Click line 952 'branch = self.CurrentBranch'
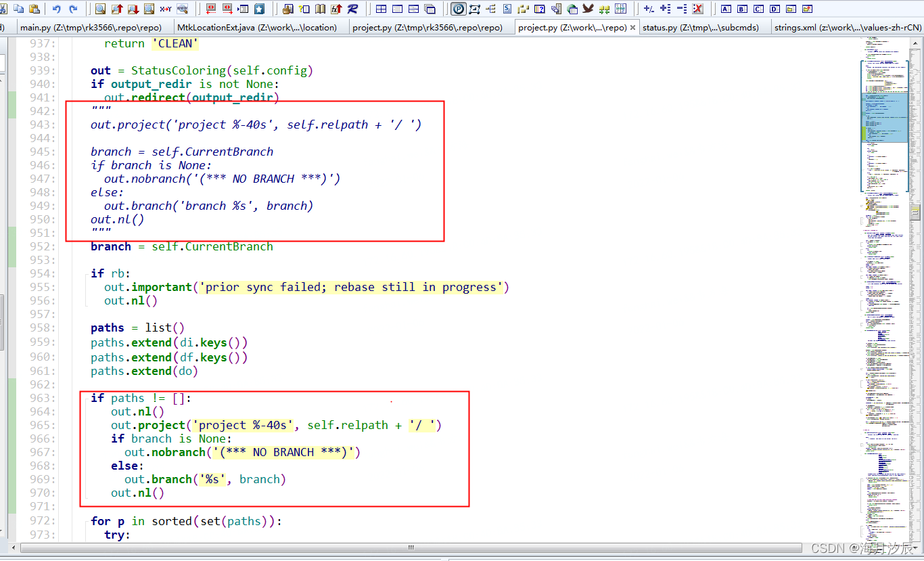 point(182,246)
